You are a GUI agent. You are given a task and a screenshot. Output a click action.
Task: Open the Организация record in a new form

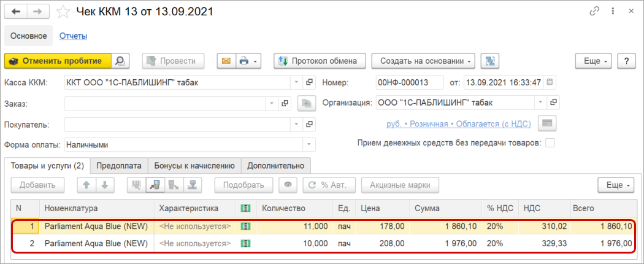(x=553, y=103)
